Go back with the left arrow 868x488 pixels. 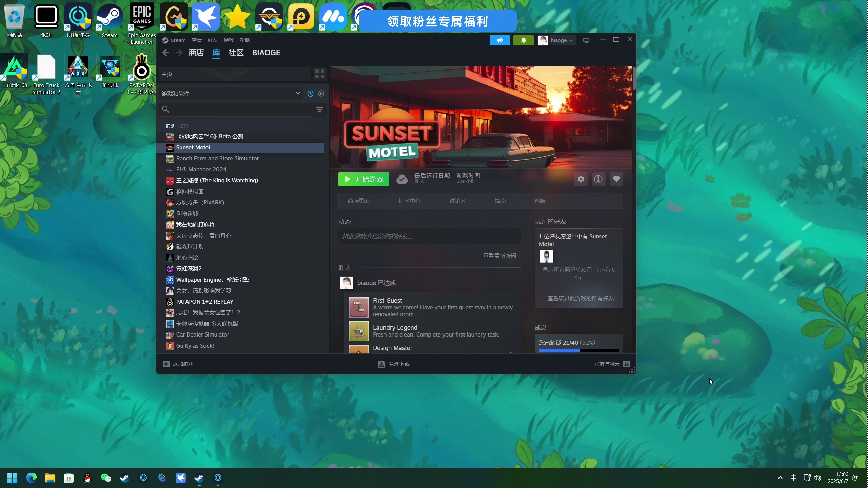(165, 53)
